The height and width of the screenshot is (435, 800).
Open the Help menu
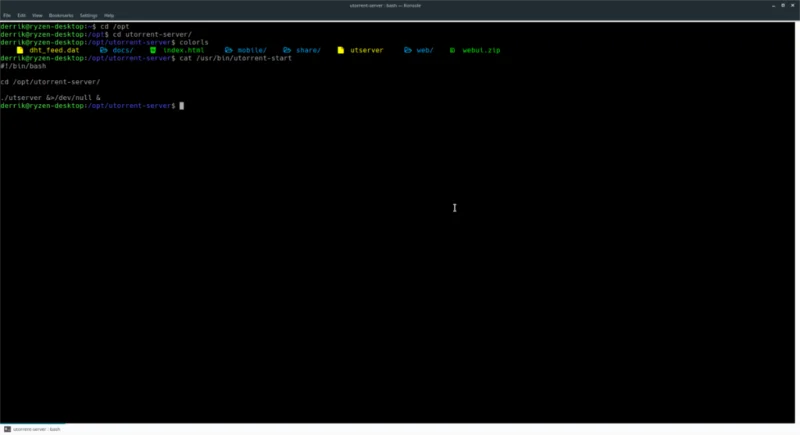point(109,15)
